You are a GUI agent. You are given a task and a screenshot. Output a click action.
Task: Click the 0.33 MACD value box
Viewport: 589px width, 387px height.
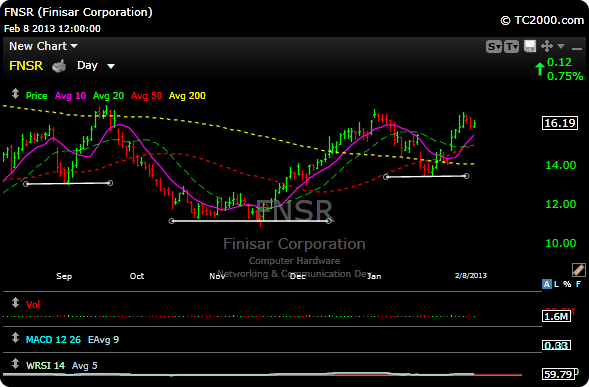tap(556, 345)
